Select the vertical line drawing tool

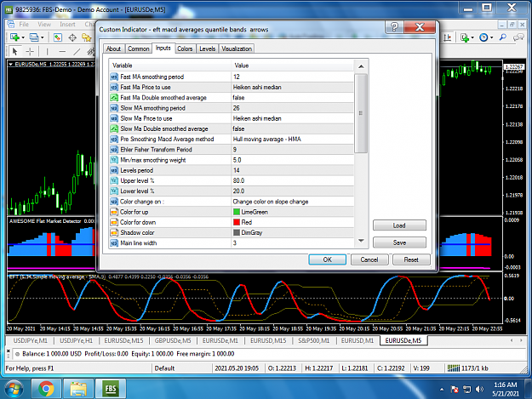click(47, 52)
